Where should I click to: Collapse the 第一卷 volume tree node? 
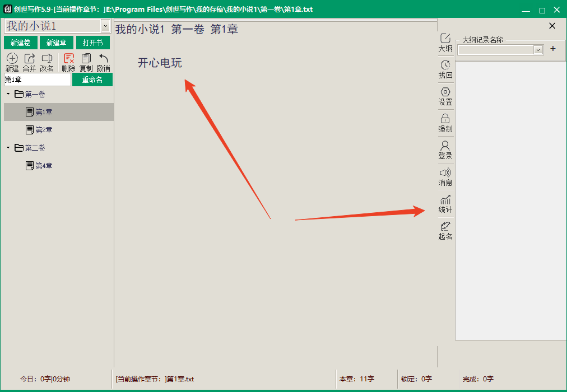point(8,94)
